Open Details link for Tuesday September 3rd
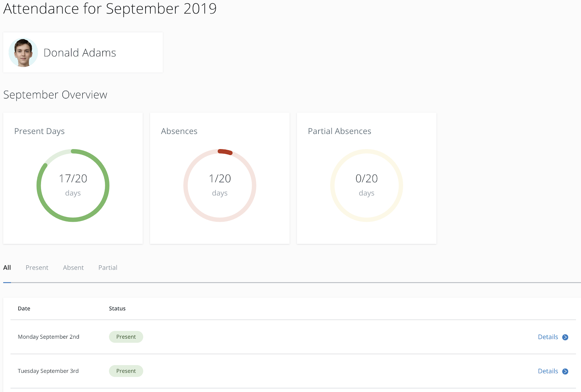Image resolution: width=581 pixels, height=392 pixels. [x=548, y=371]
